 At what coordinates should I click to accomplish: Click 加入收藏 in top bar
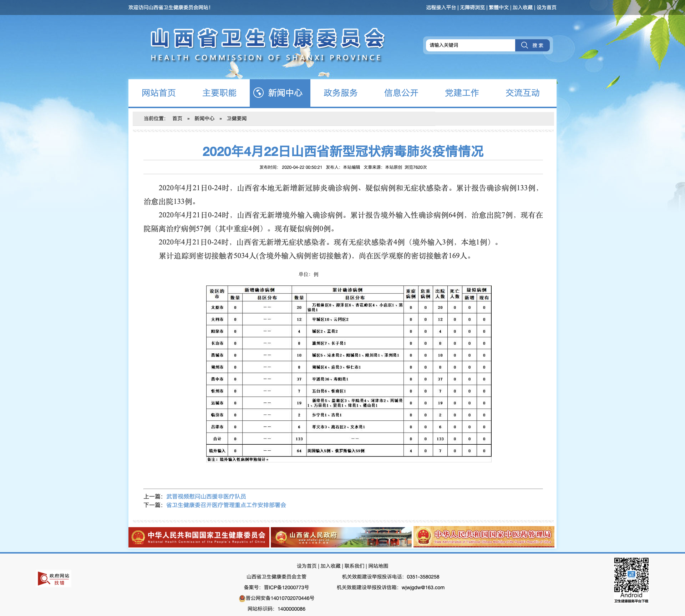pos(523,7)
